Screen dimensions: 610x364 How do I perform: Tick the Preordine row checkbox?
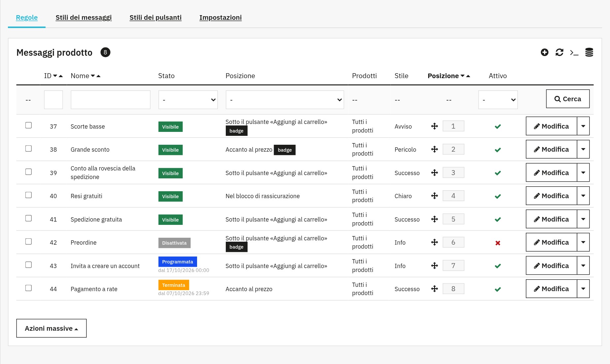tap(29, 242)
